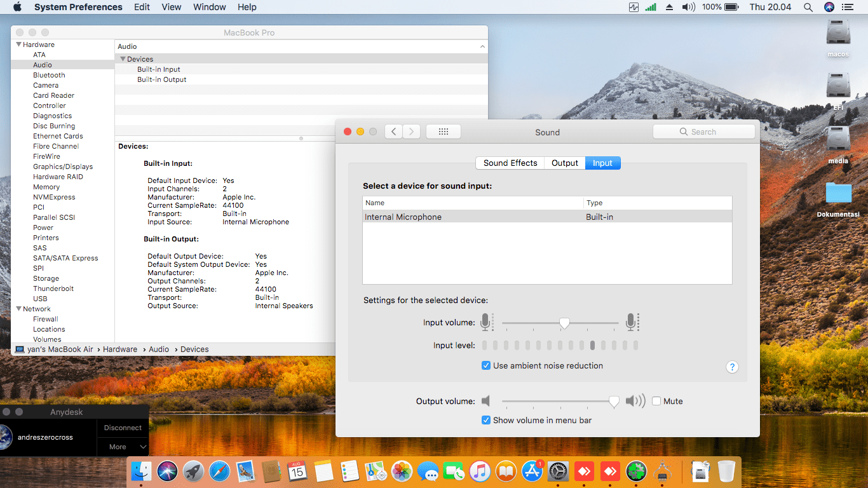Collapse the Hardware section in sidebar
The height and width of the screenshot is (488, 868).
point(19,44)
